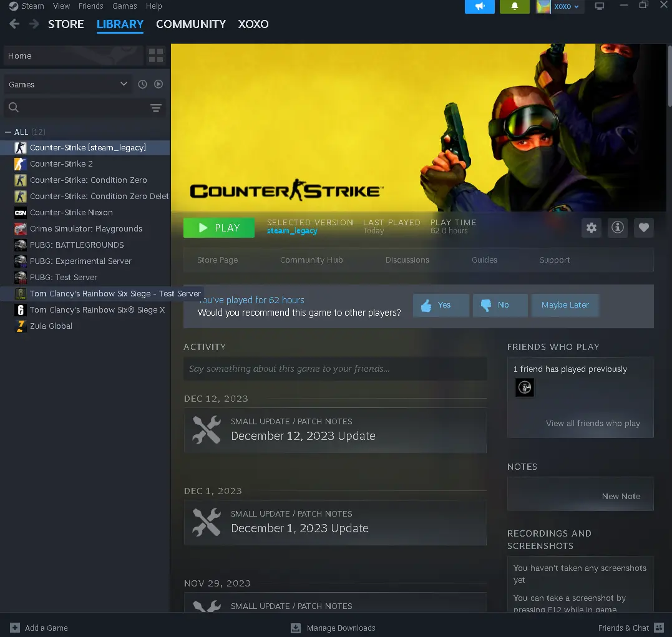Select Rainbow Six Siege - Test Server
Viewport: 672px width, 637px height.
(x=101, y=294)
